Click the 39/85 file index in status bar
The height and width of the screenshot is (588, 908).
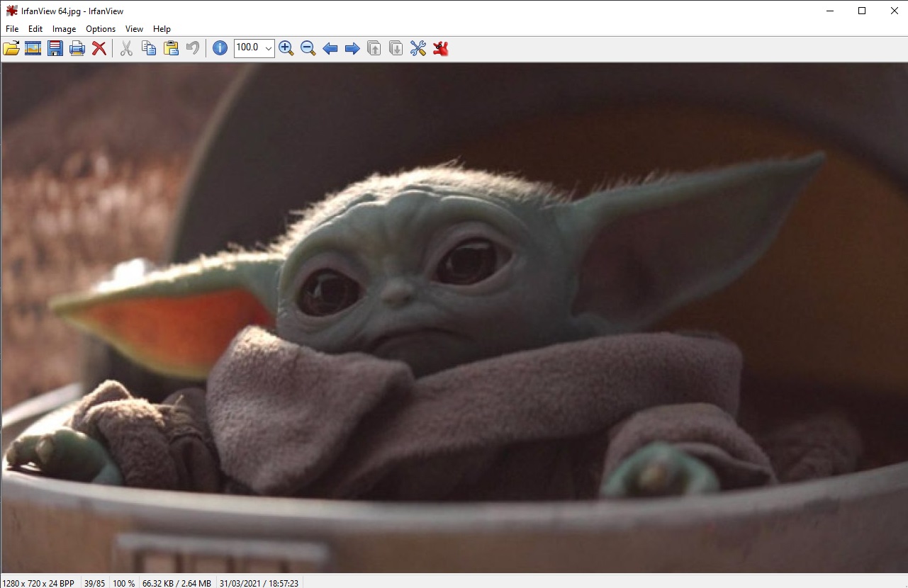[x=94, y=583]
